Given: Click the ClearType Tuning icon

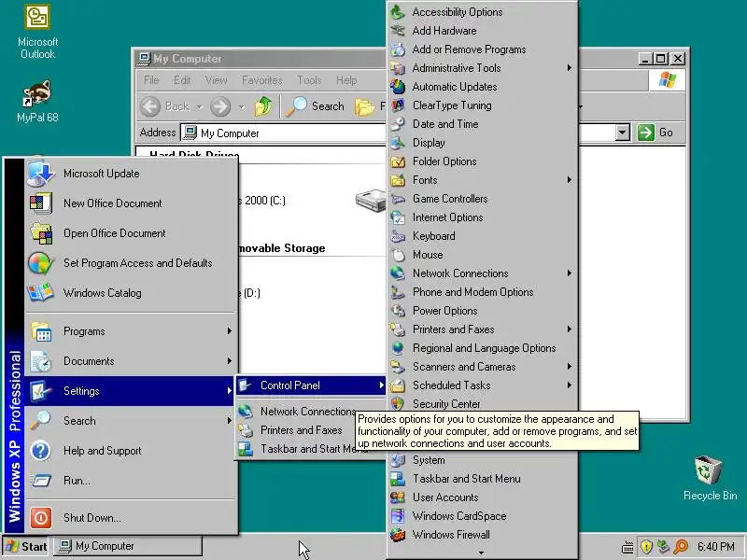Looking at the screenshot, I should tap(398, 105).
